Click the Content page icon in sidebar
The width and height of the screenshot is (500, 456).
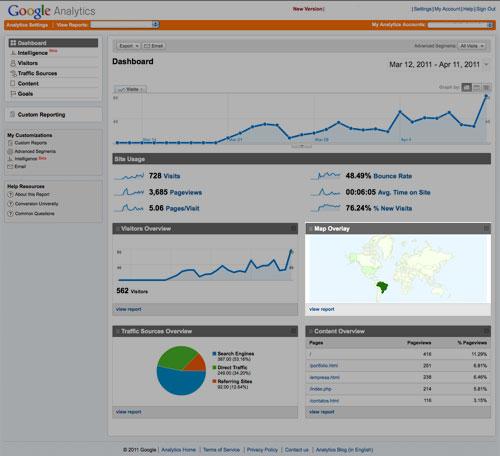pyautogui.click(x=13, y=83)
